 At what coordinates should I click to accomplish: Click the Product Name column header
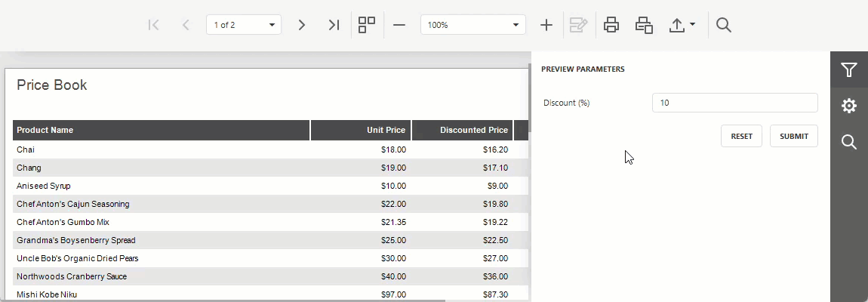point(161,130)
